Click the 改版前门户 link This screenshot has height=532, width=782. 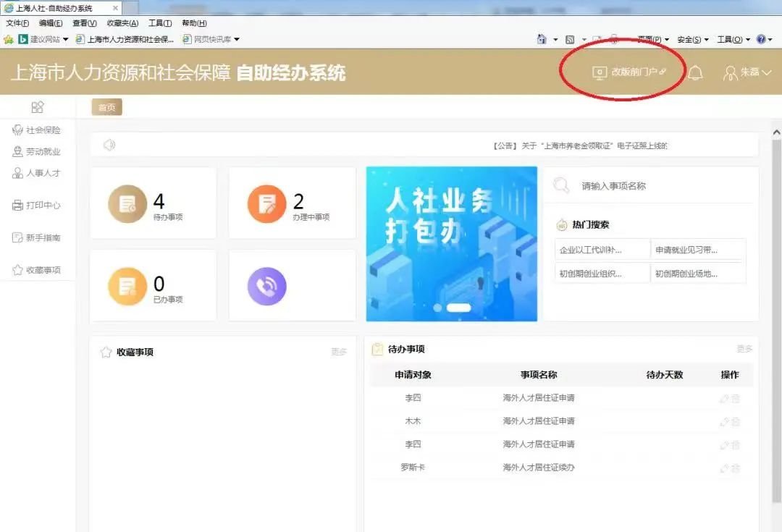[x=628, y=72]
